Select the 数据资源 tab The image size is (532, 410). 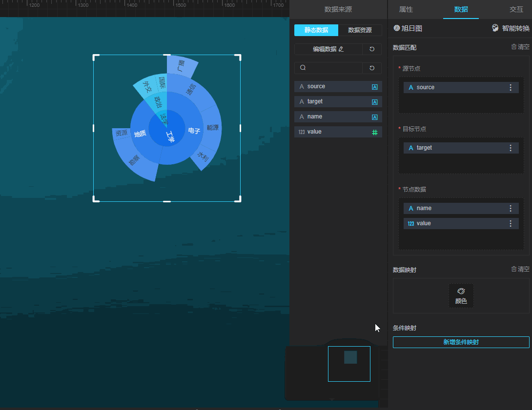[360, 30]
